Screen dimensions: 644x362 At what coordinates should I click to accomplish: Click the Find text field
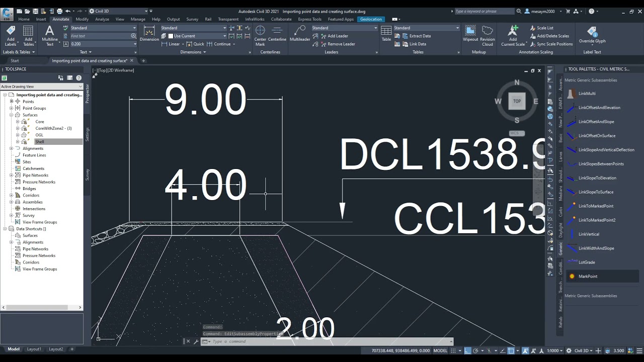click(x=100, y=36)
